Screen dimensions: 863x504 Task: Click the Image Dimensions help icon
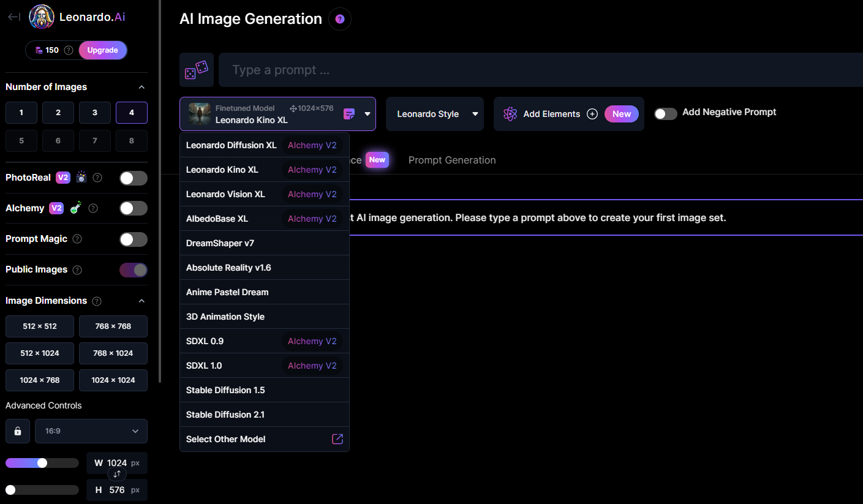[97, 301]
